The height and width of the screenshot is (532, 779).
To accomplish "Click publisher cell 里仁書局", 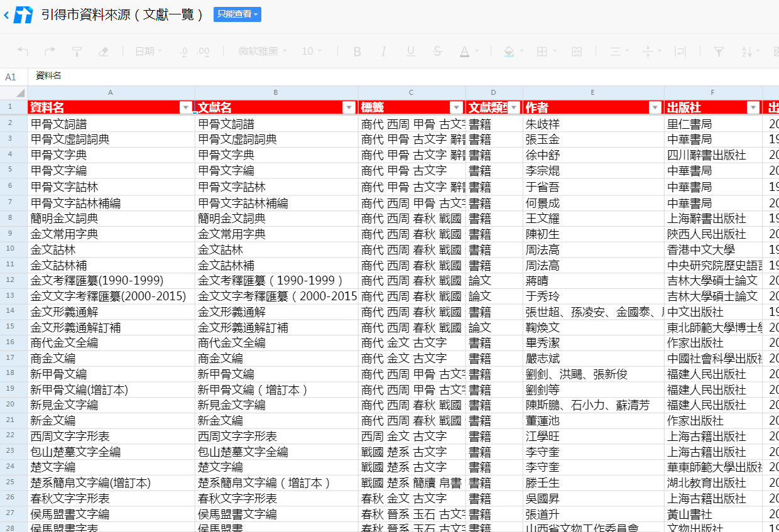I will (713, 124).
